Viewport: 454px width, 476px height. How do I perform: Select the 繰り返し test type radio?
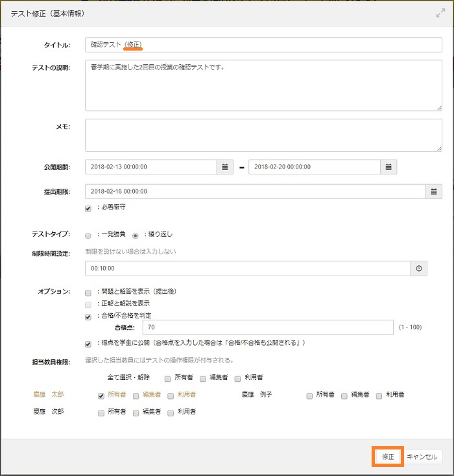[x=136, y=235]
